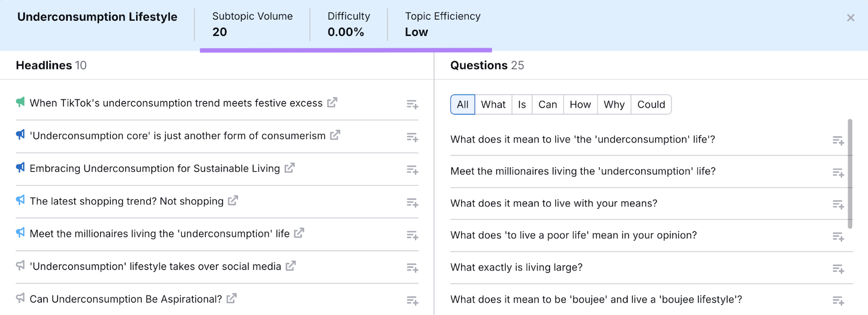The height and width of the screenshot is (315, 868).
Task: Click blue megaphone icon beside 'Underconsumption core' headline
Action: pyautogui.click(x=21, y=134)
